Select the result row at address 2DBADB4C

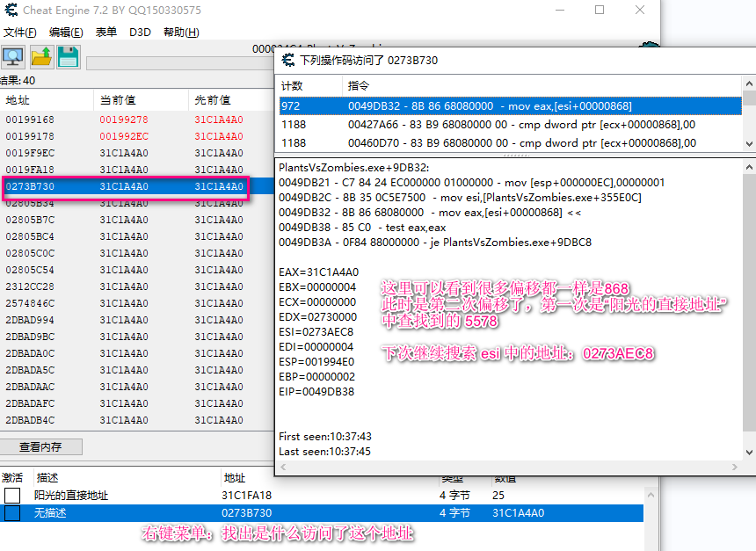137,420
